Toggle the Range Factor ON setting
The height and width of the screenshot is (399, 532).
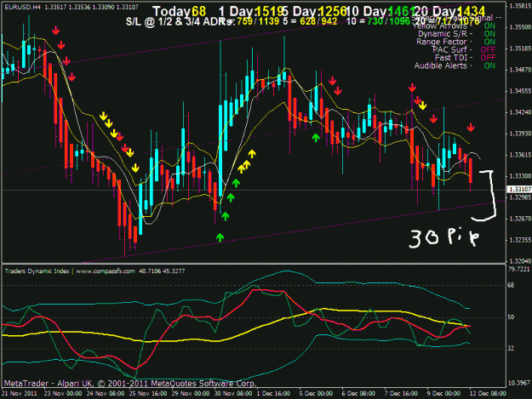click(489, 42)
